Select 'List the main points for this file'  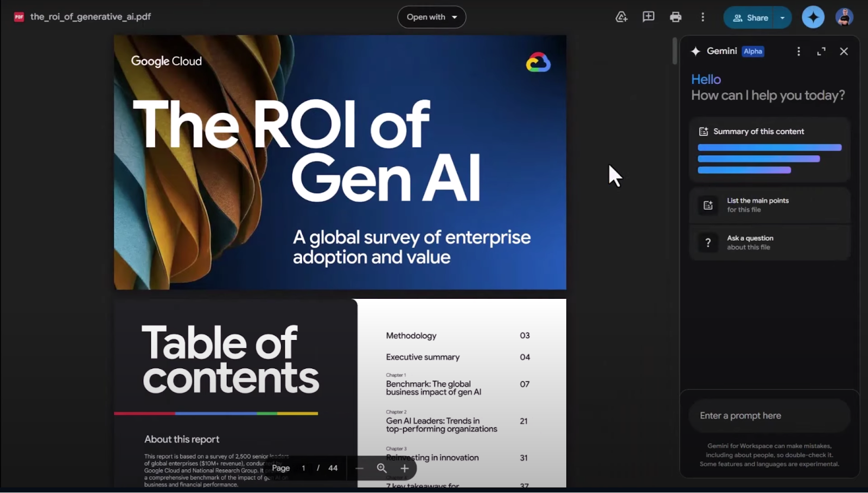(769, 205)
